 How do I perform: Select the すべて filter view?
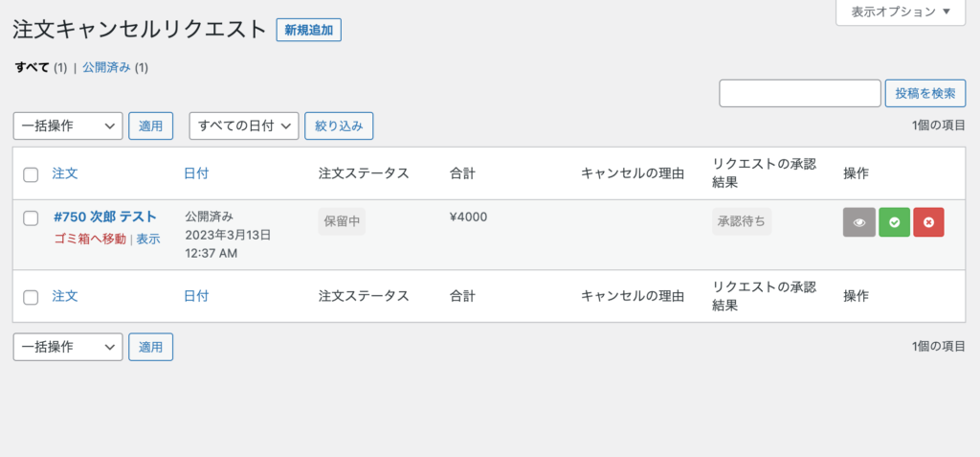coord(33,68)
